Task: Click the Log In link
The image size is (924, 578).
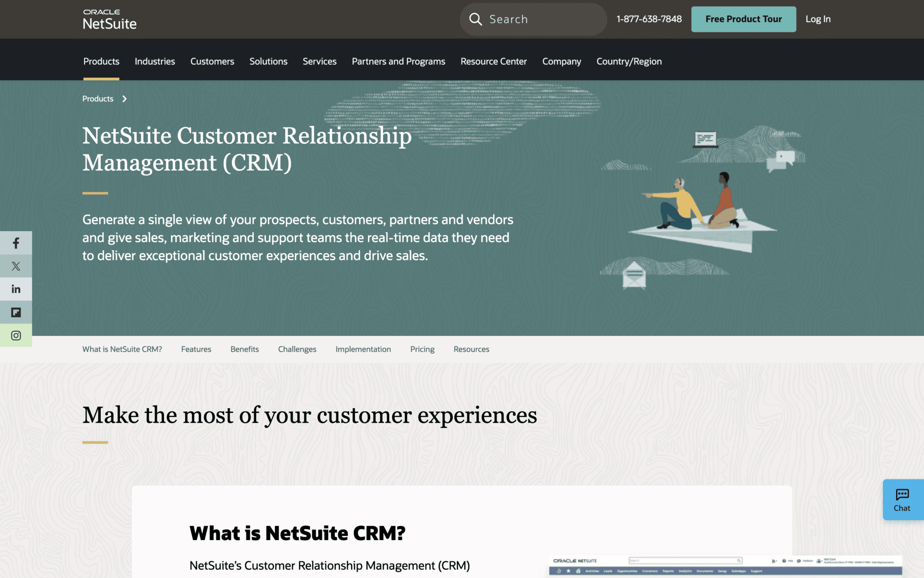Action: pos(818,19)
